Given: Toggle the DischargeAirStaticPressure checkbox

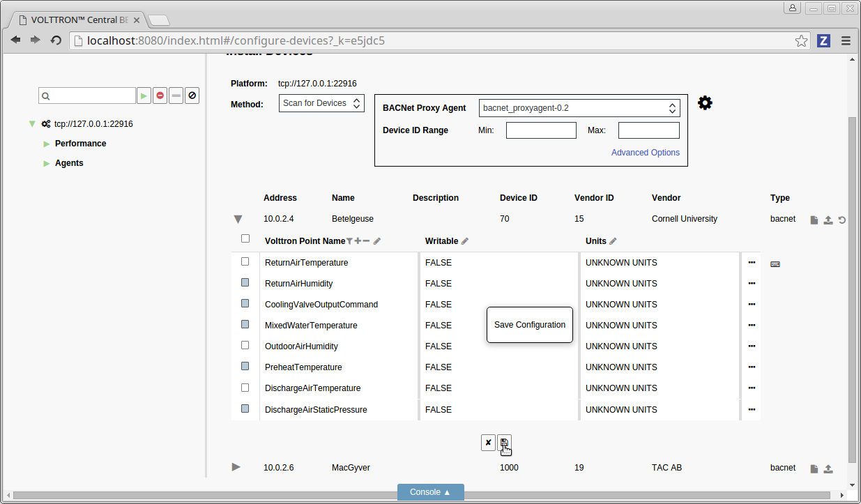Looking at the screenshot, I should point(245,408).
